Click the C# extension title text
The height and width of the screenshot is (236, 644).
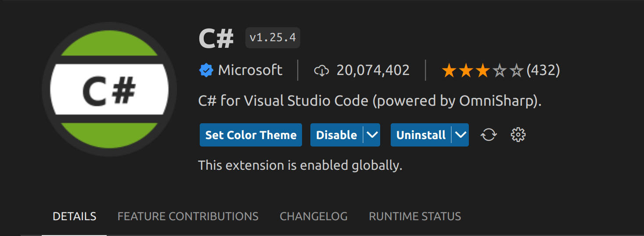(216, 38)
